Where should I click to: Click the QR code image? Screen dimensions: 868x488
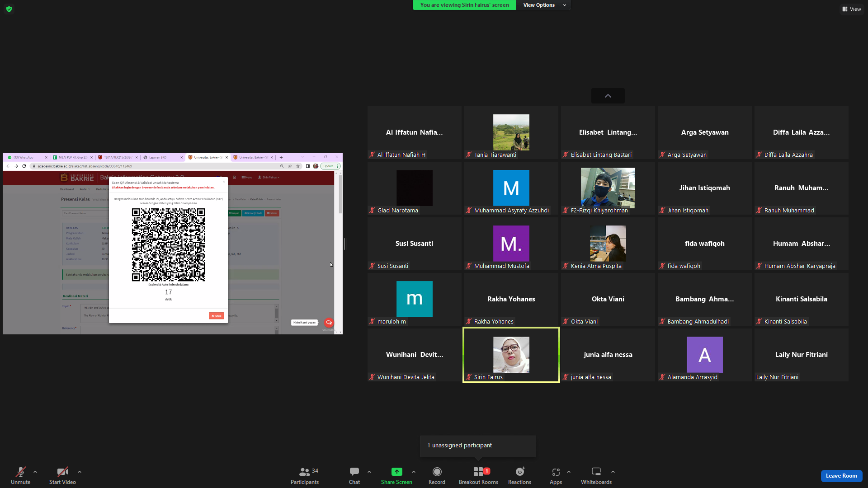pyautogui.click(x=168, y=245)
